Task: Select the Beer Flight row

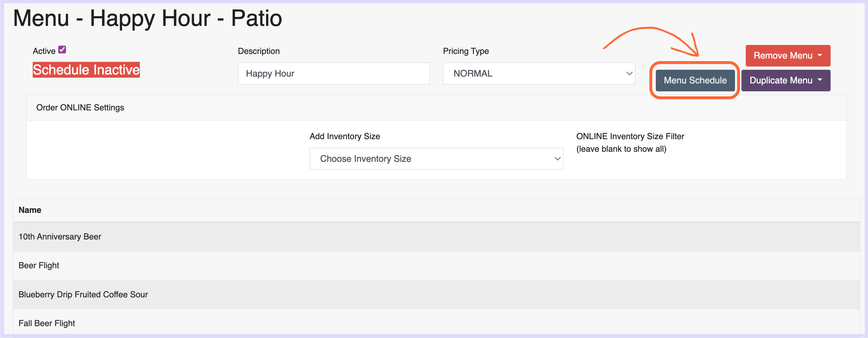Action: tap(436, 265)
